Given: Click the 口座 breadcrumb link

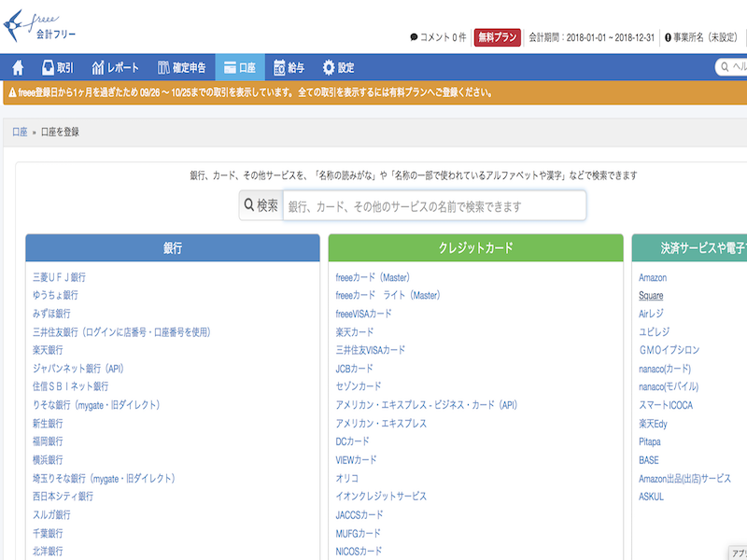Looking at the screenshot, I should pos(20,132).
